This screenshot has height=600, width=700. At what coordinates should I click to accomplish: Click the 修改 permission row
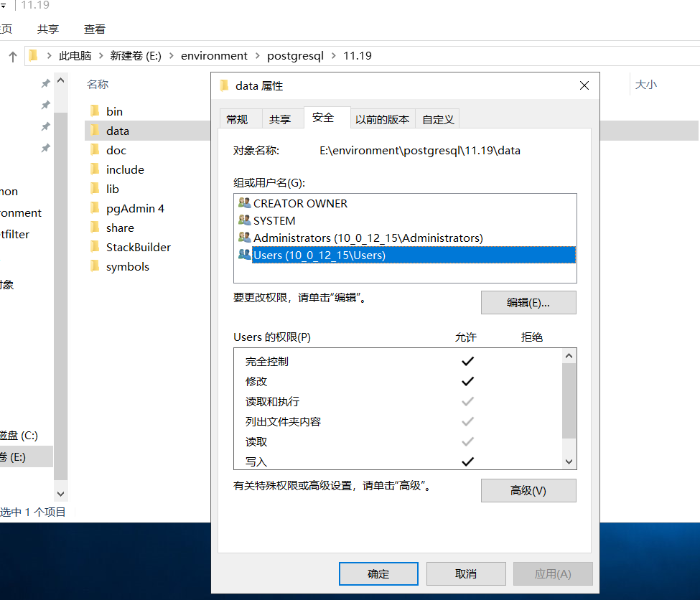[x=397, y=381]
